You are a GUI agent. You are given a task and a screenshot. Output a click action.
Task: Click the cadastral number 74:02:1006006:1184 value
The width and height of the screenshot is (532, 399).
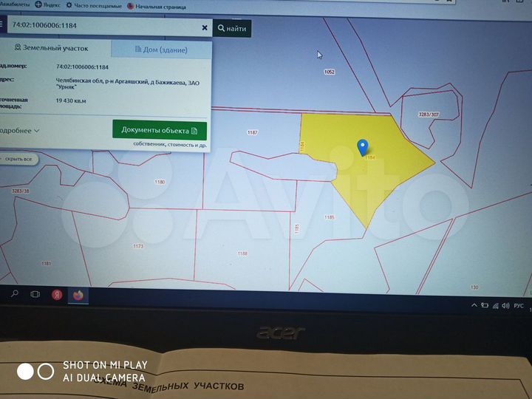pos(82,67)
